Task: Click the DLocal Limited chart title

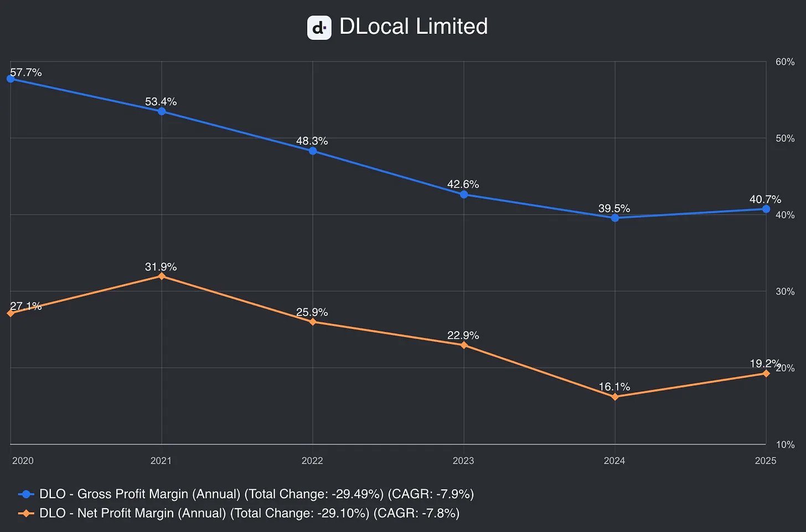Action: pyautogui.click(x=414, y=27)
